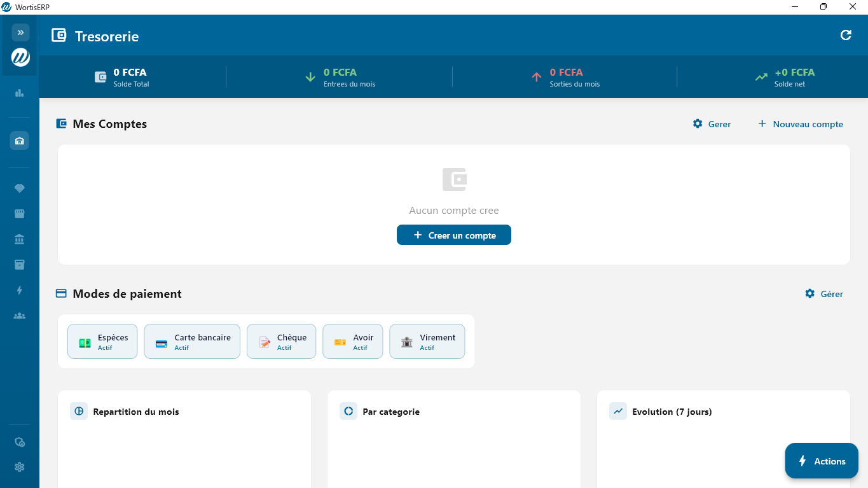The height and width of the screenshot is (488, 868).
Task: Click the lightning bolt sidebar icon
Action: (20, 290)
